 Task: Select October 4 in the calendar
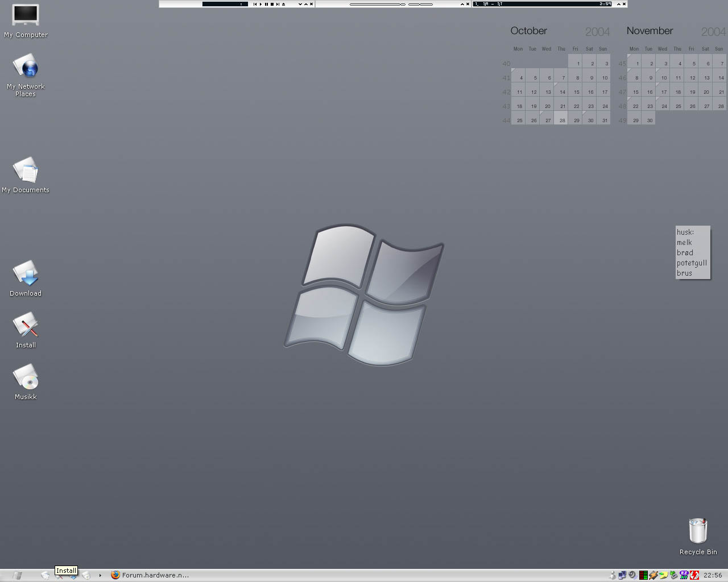pyautogui.click(x=518, y=76)
